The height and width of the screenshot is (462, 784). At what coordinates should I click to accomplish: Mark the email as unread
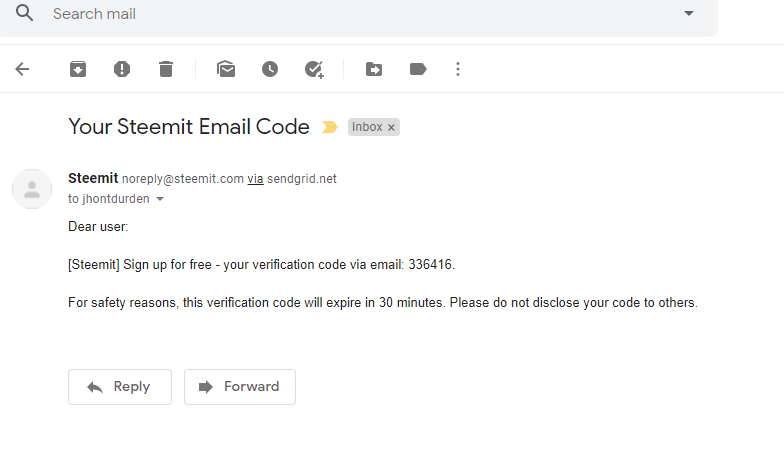click(226, 69)
